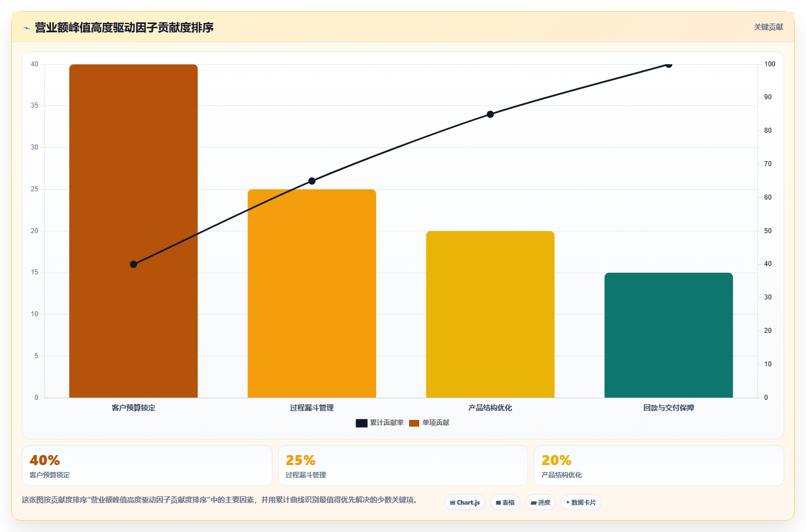
Task: Click the chart title 营业额峰值高度驱动因子贡献度排序
Action: tap(124, 27)
